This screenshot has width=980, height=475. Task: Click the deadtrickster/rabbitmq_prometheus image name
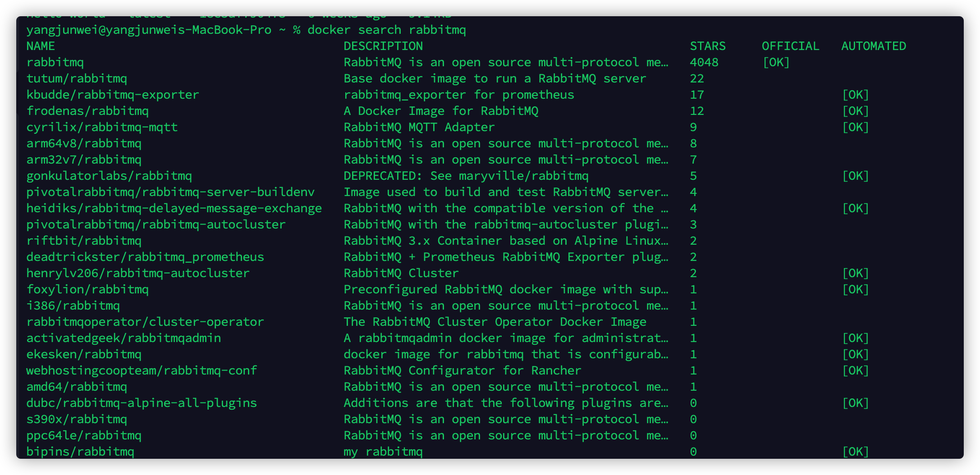[145, 257]
